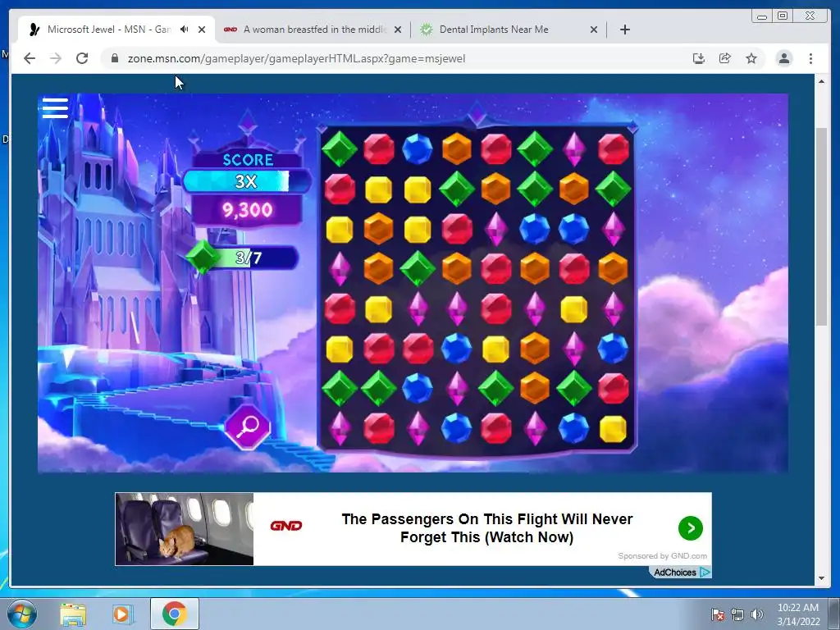Open the Action Center flag icon
The width and height of the screenshot is (840, 630).
pyautogui.click(x=717, y=614)
